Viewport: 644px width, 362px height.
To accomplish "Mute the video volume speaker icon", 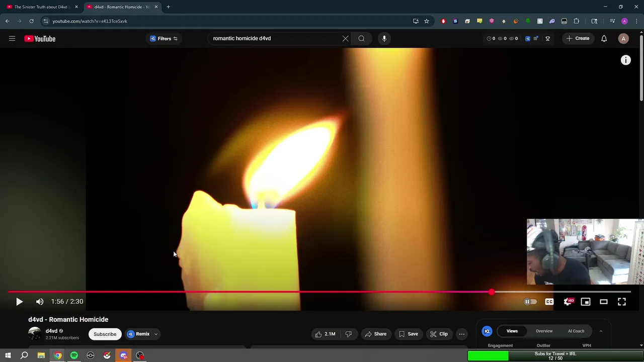I will point(40,302).
